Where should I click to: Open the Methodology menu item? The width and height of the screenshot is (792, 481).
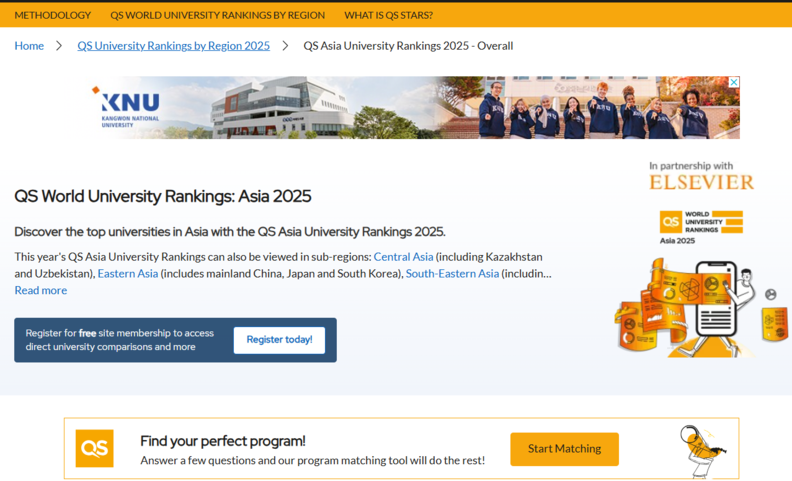pos(53,15)
